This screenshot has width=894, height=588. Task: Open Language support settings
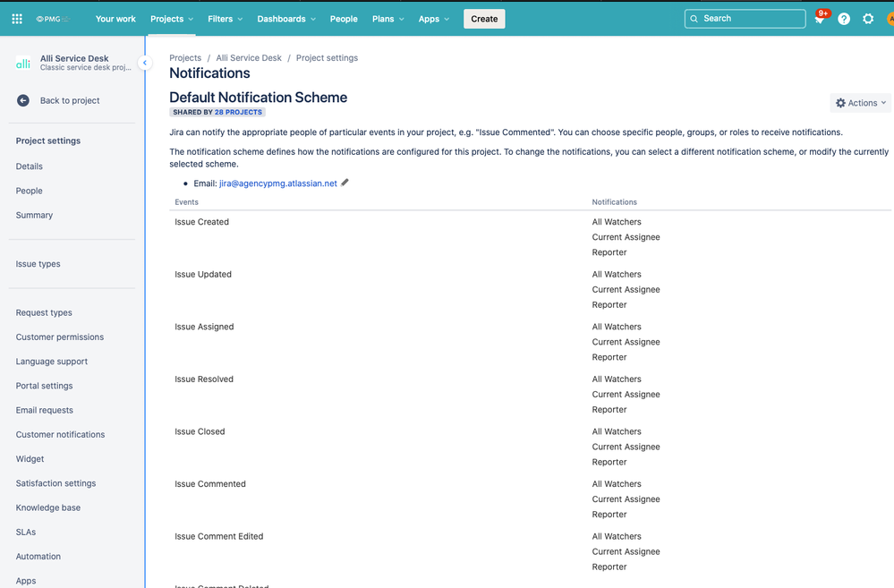click(52, 362)
